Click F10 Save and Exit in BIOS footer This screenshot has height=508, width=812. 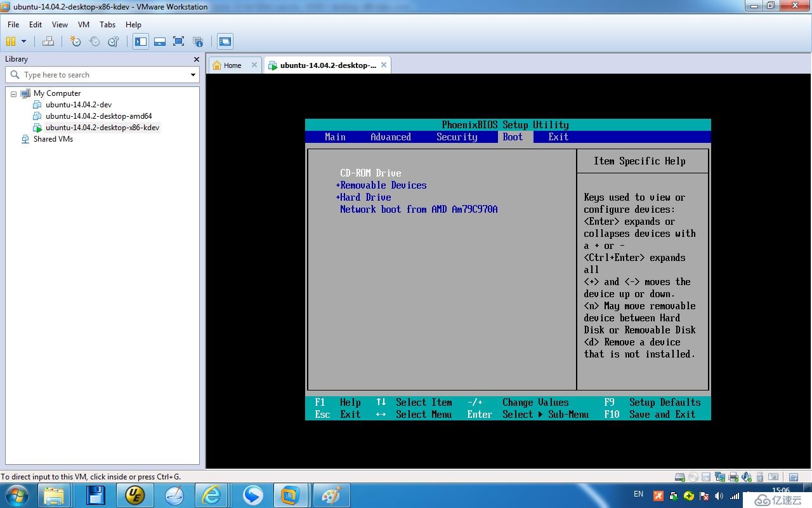(x=650, y=415)
